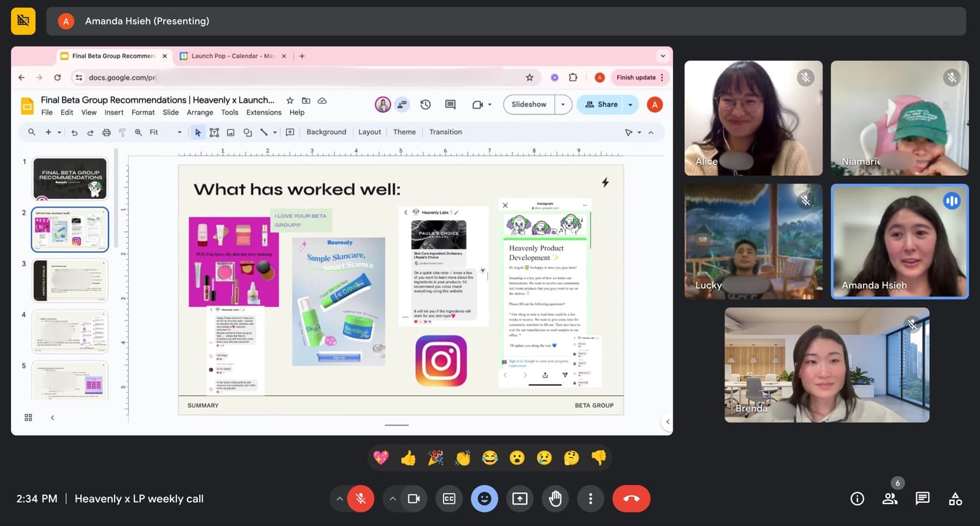The height and width of the screenshot is (526, 980).
Task: Send the party popper reaction
Action: [x=435, y=457]
